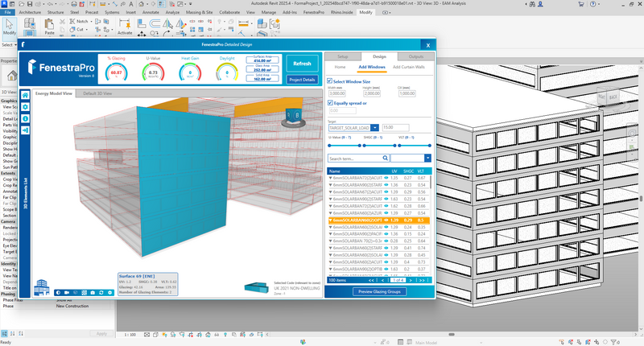Viewport: 644px width, 346px height.
Task: Expand the 6mmSOLARBAN 70(2)+0.3 row
Action: (330, 241)
